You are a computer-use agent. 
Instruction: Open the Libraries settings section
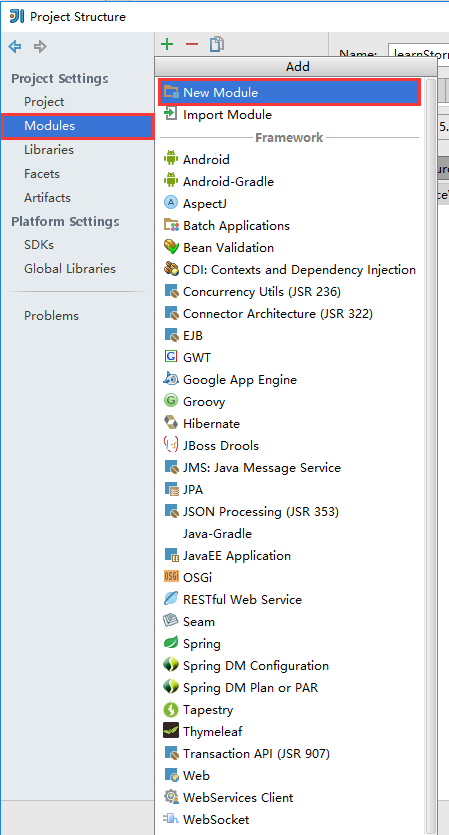[48, 150]
